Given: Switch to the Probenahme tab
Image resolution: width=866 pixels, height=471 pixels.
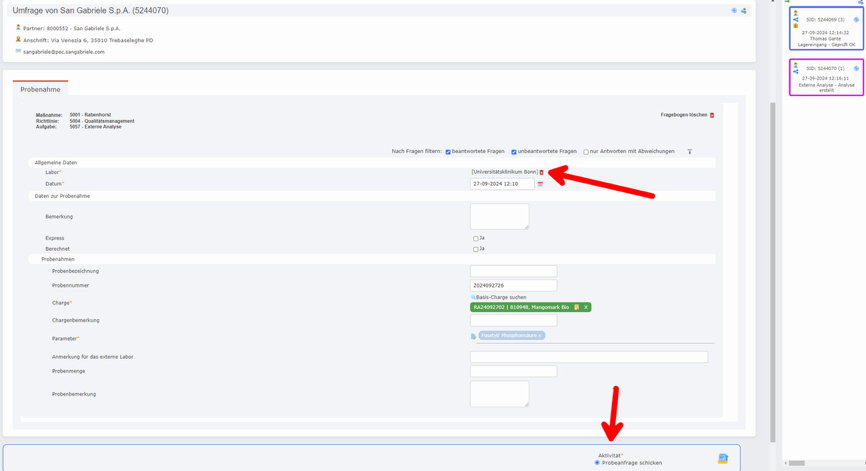Looking at the screenshot, I should [x=40, y=89].
